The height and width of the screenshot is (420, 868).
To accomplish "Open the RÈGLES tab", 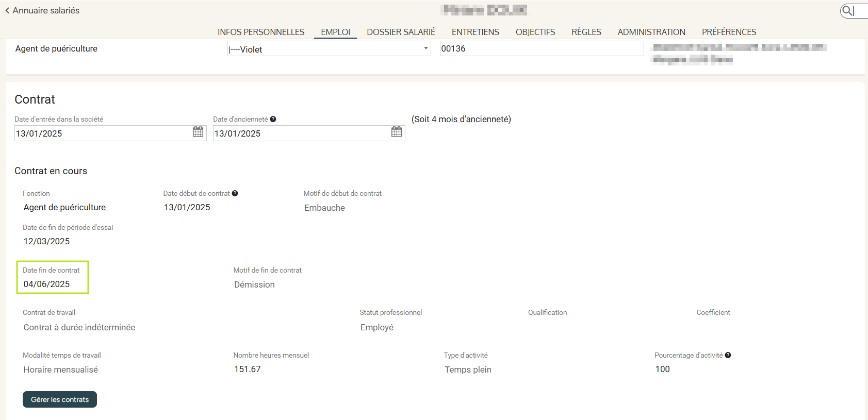I will (586, 32).
